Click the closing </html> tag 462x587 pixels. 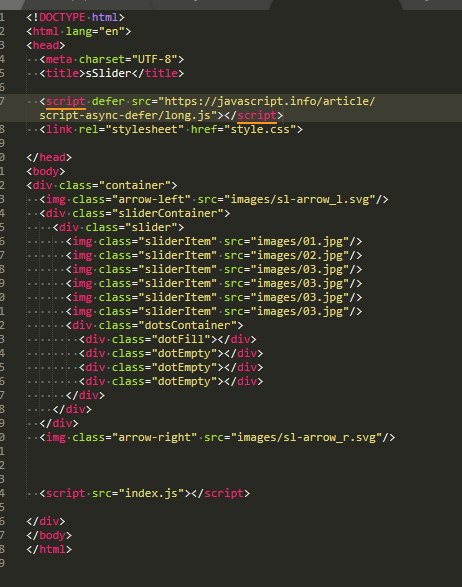(x=49, y=549)
